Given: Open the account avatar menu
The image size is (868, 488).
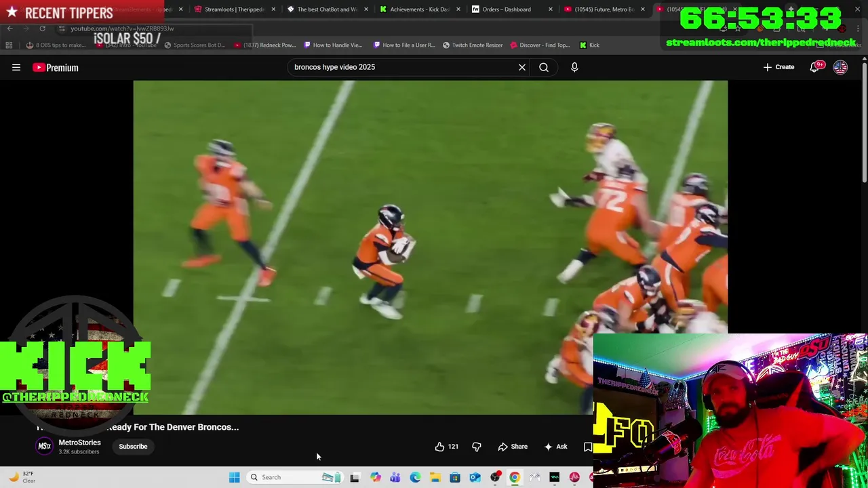Looking at the screenshot, I should [840, 67].
